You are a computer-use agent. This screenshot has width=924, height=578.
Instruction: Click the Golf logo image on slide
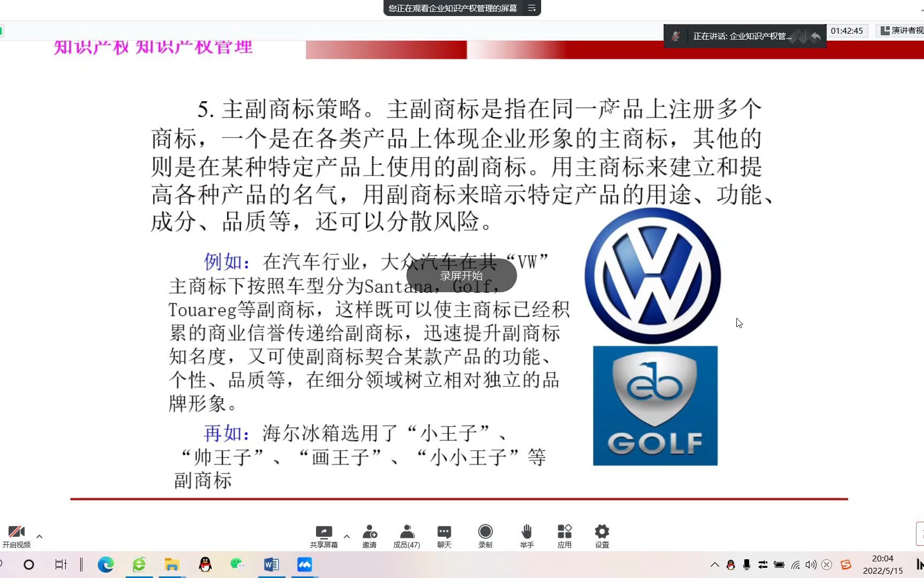655,406
